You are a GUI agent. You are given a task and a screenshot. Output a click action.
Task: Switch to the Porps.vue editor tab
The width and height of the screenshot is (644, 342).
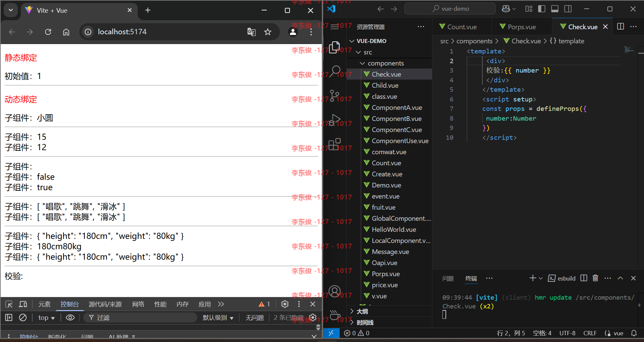point(522,27)
